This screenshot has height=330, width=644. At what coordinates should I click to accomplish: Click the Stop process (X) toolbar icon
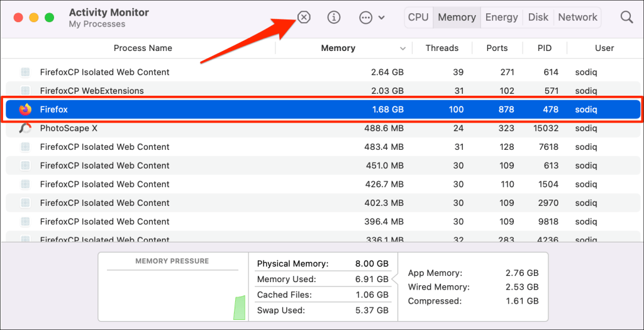pyautogui.click(x=304, y=17)
